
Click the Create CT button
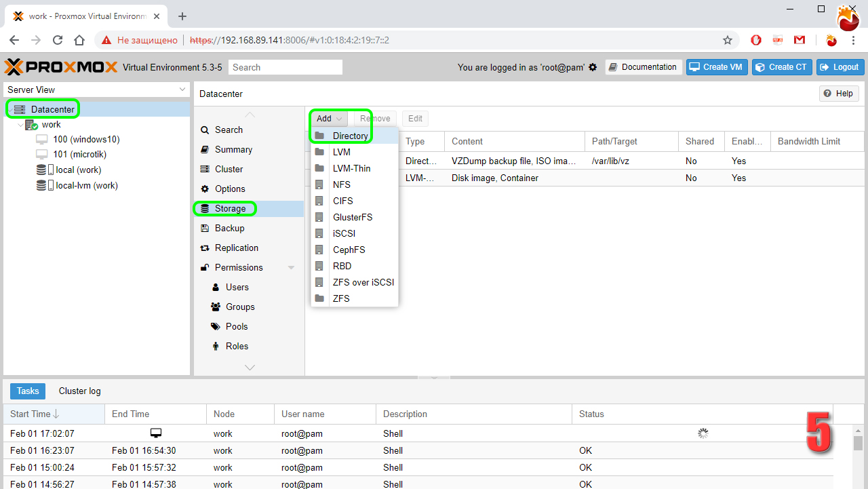(x=782, y=67)
